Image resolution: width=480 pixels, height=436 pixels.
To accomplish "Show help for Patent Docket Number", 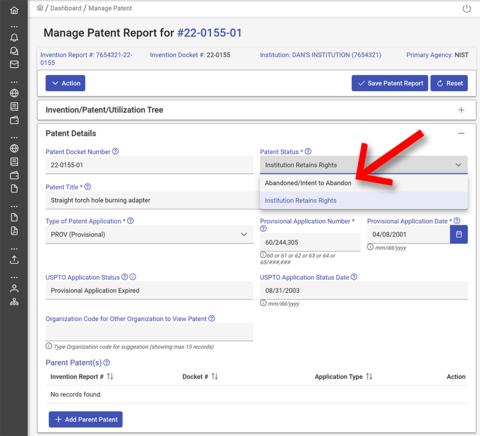I will click(115, 151).
